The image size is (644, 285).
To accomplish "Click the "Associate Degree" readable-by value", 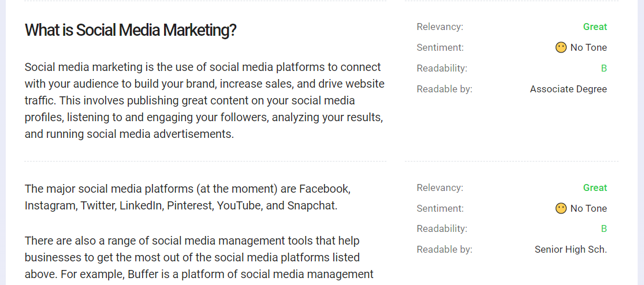I will click(x=568, y=89).
